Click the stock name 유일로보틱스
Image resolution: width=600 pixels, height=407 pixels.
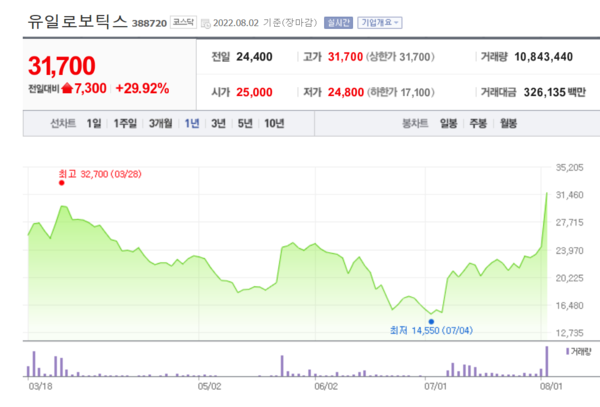click(x=77, y=21)
